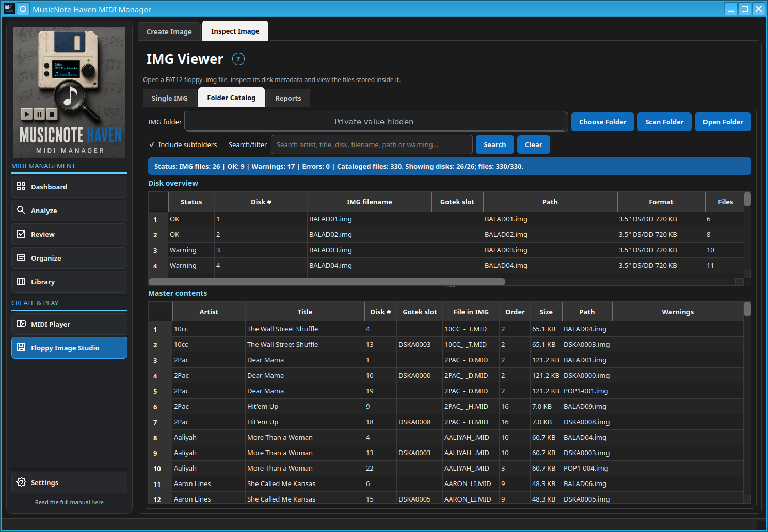Click the POP1-004.img path cell
This screenshot has height=532, width=768.
click(587, 468)
